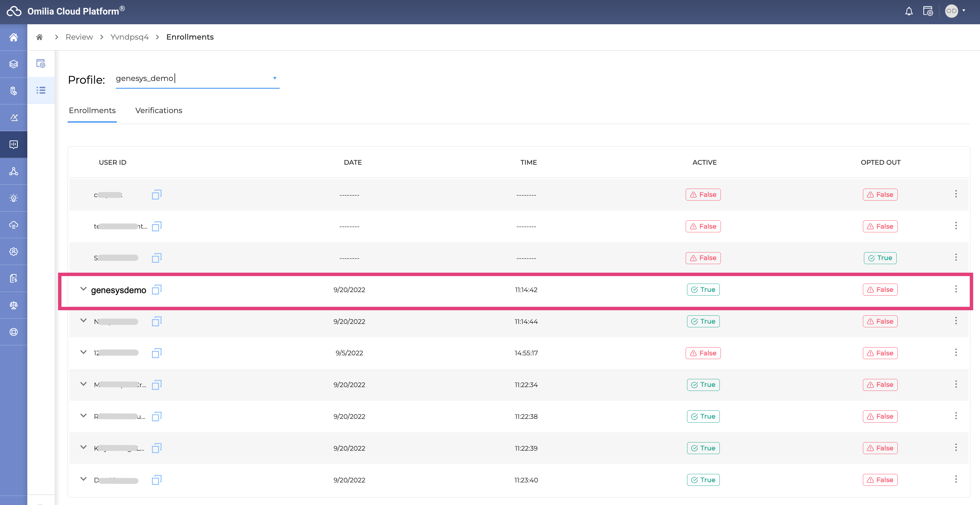The image size is (980, 505).
Task: Expand the genesysdemo enrollment row
Action: [x=83, y=289]
